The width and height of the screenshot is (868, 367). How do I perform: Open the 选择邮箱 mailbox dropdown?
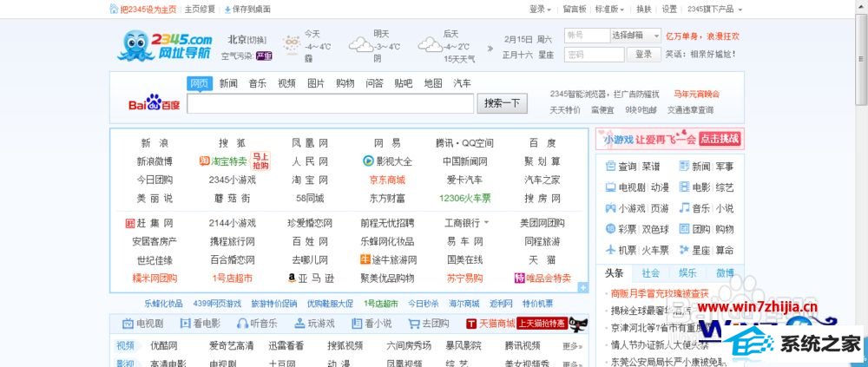click(x=635, y=36)
